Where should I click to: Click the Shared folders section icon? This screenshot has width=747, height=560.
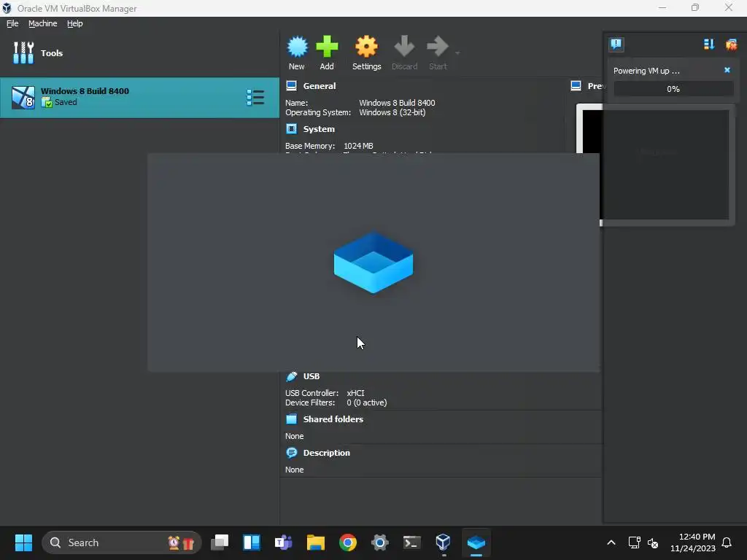click(x=292, y=419)
